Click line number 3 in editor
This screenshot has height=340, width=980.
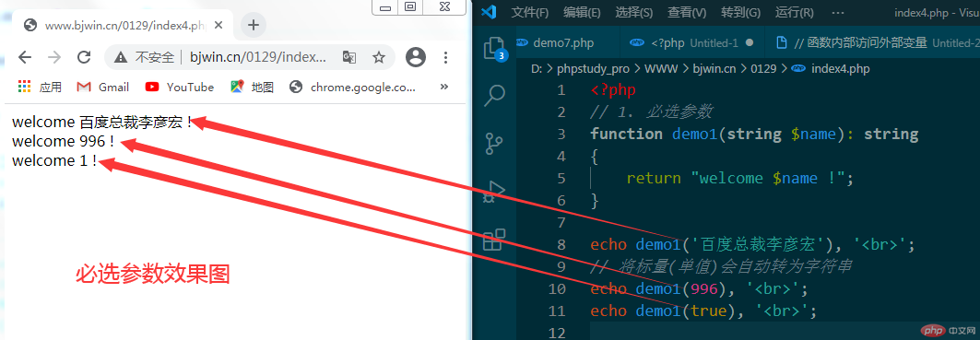click(561, 135)
